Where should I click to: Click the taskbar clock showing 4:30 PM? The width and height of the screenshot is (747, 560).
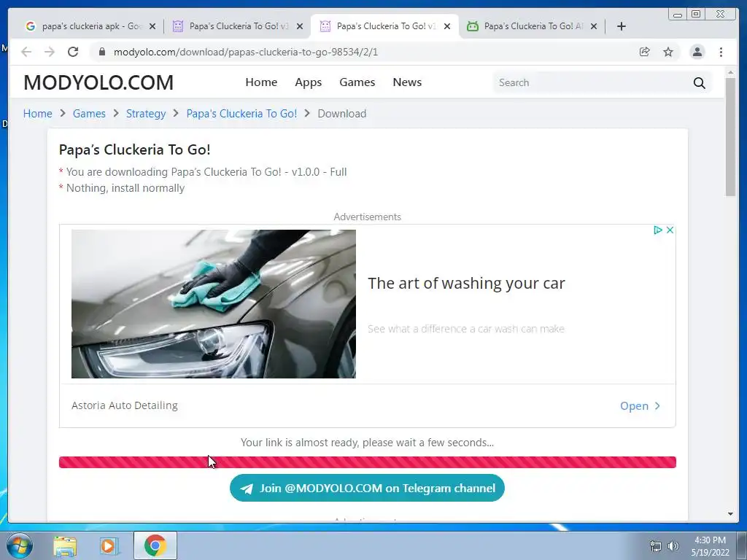(x=710, y=546)
